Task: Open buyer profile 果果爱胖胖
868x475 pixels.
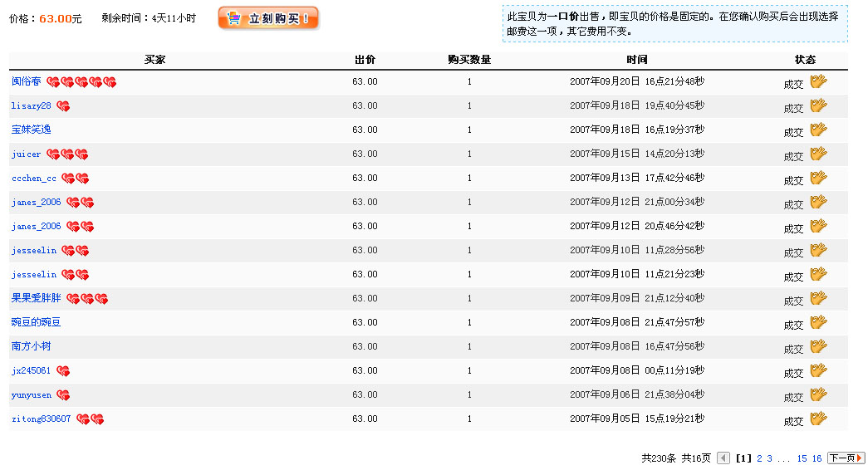Action: [x=36, y=298]
